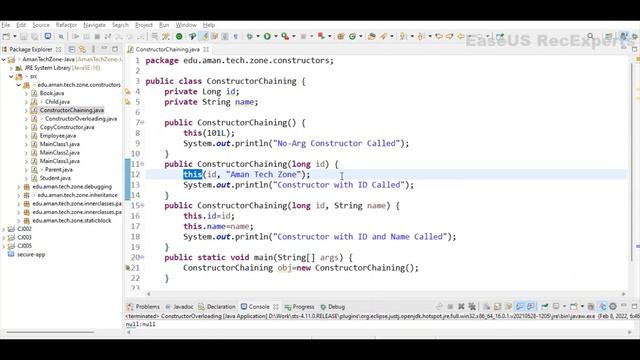Screen dimensions: 640x360
Task: Click the green Run toolbar button
Action: coord(267,36)
